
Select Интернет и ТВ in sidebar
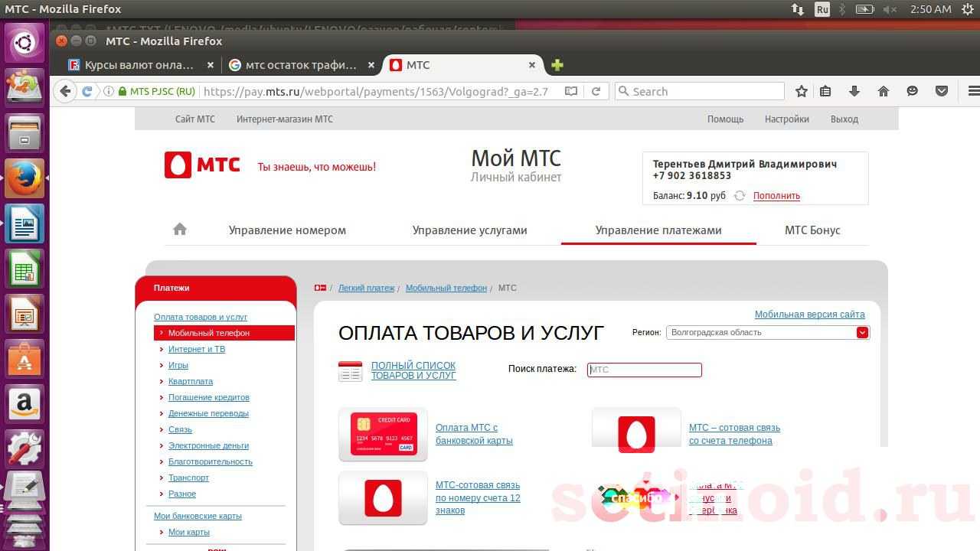click(197, 349)
